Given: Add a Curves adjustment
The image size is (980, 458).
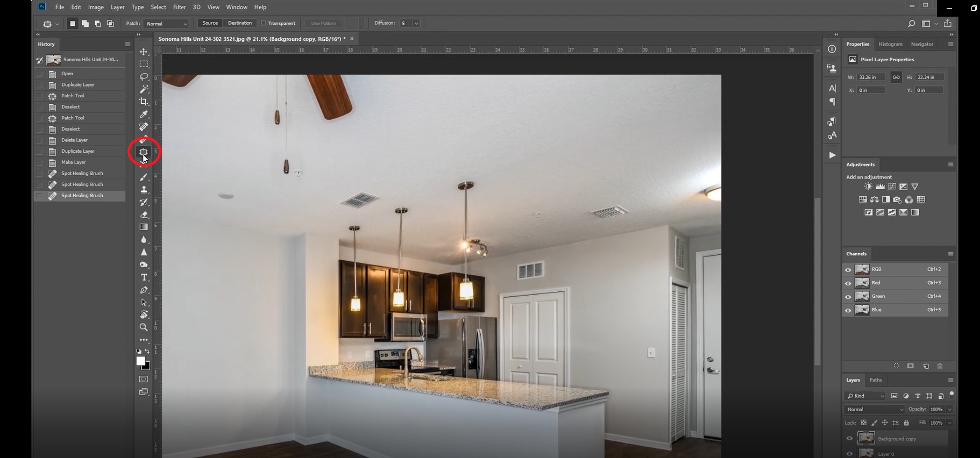Looking at the screenshot, I should pyautogui.click(x=892, y=187).
